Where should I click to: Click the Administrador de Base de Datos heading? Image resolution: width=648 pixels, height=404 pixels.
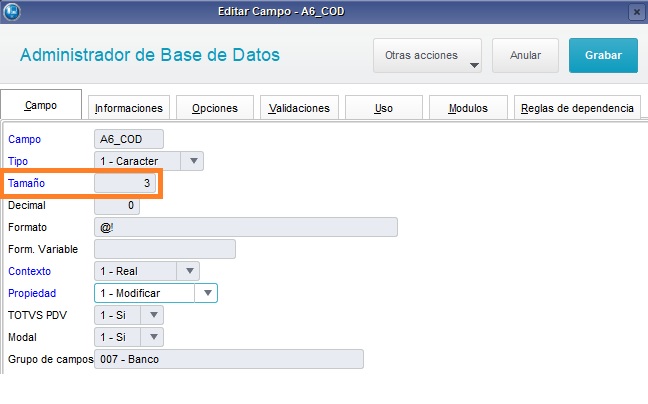pos(150,55)
